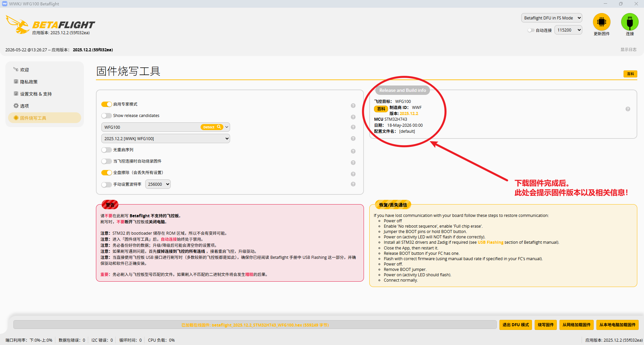Click I2C 错误: 0 in status bar
Screen dimensions: 644x345
102,340
